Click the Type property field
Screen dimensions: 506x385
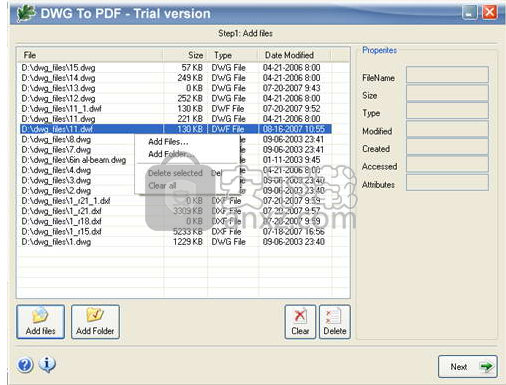pos(447,111)
